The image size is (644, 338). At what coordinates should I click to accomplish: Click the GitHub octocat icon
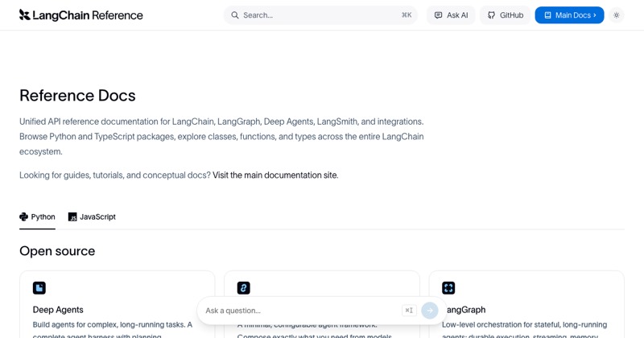coord(491,15)
